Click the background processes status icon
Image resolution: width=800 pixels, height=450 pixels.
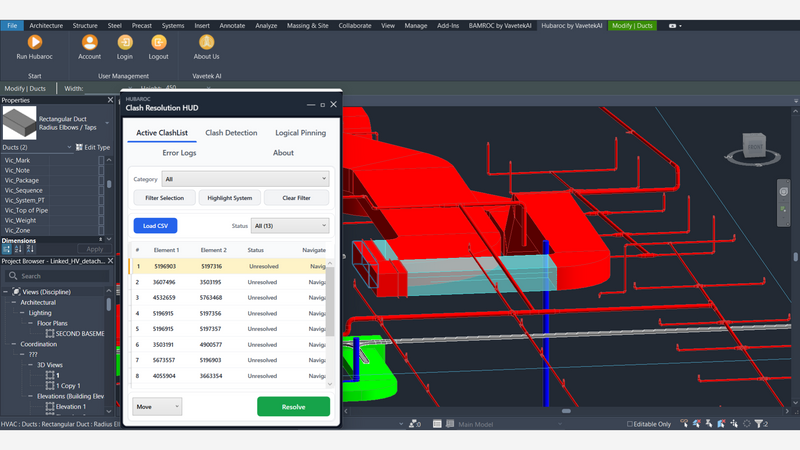point(747,423)
